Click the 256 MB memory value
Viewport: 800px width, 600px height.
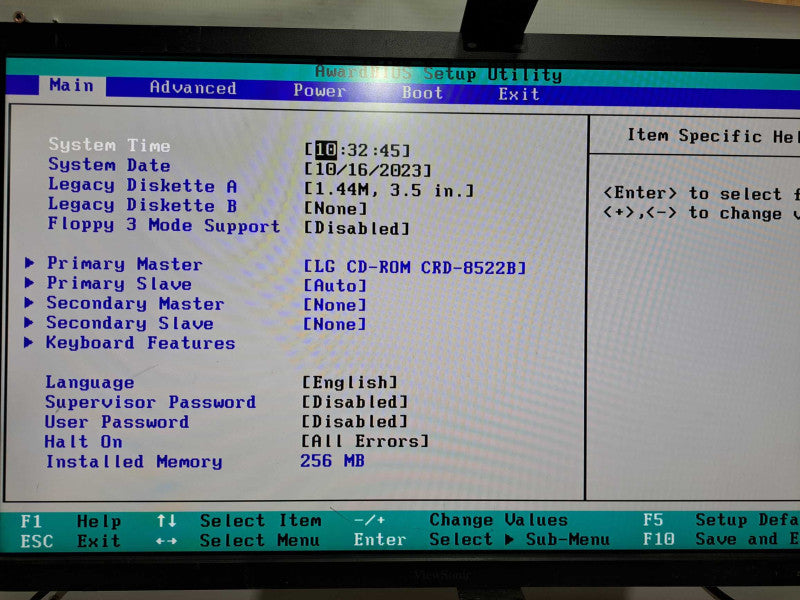332,461
